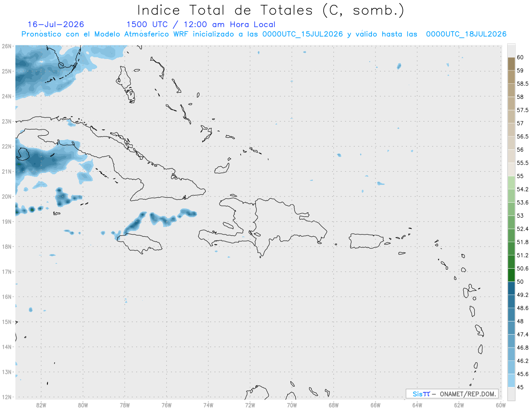Screen dimensions: 532x411
Task: Click the colorbar label "57"
Action: [x=520, y=123]
